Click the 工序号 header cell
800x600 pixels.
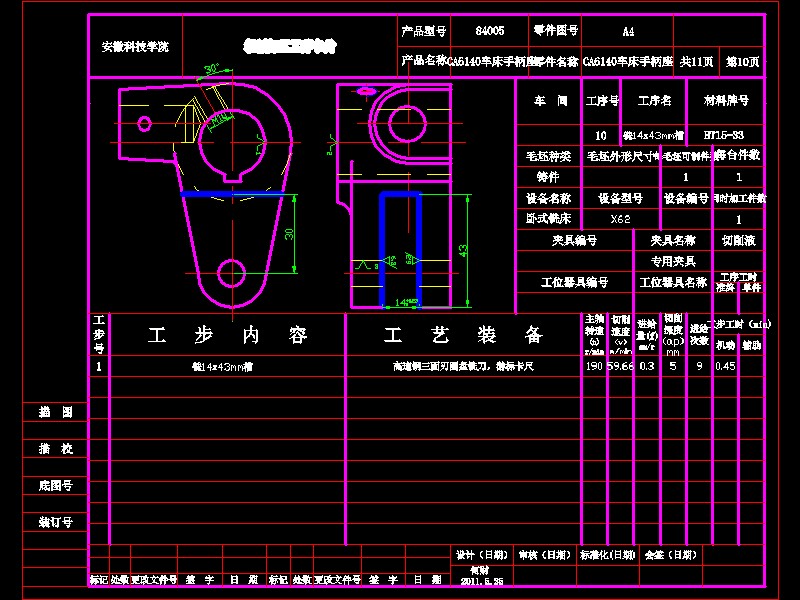602,101
